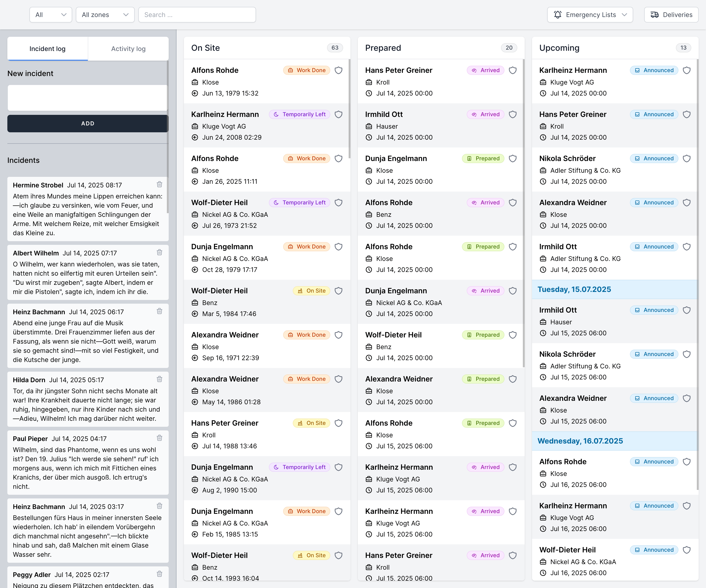Click shield icon on Dunja Engelmann Feb 15, 1985 card
The image size is (706, 588).
pyautogui.click(x=339, y=511)
